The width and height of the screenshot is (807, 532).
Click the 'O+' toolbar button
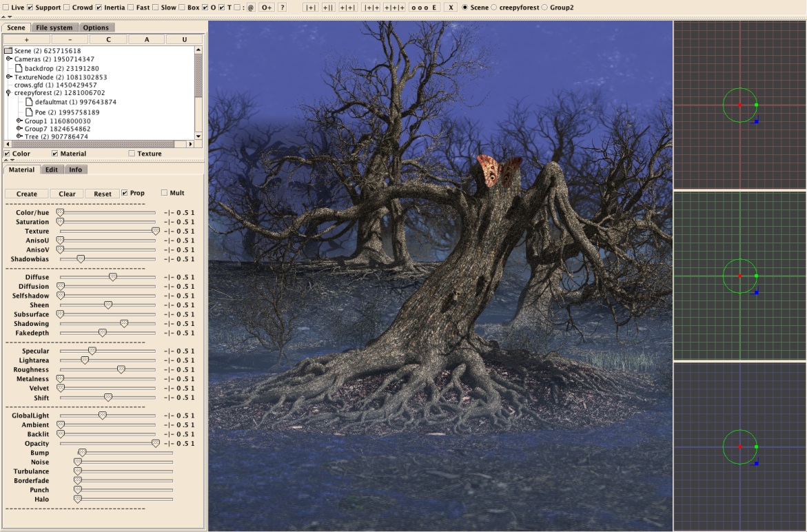coord(267,7)
